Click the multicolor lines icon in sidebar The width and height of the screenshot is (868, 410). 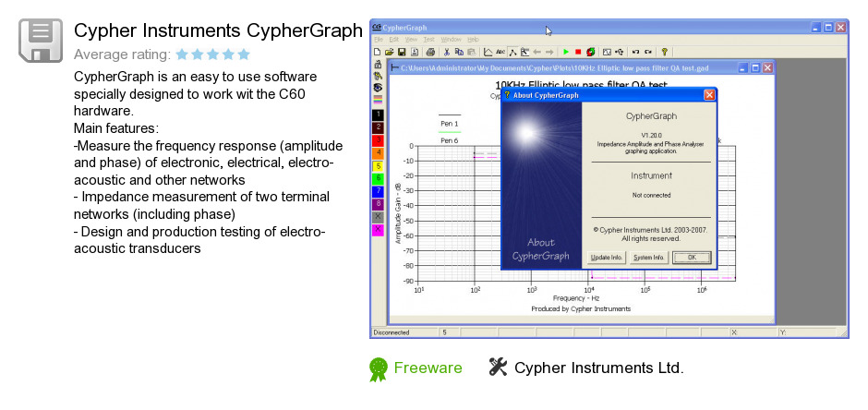point(378,100)
